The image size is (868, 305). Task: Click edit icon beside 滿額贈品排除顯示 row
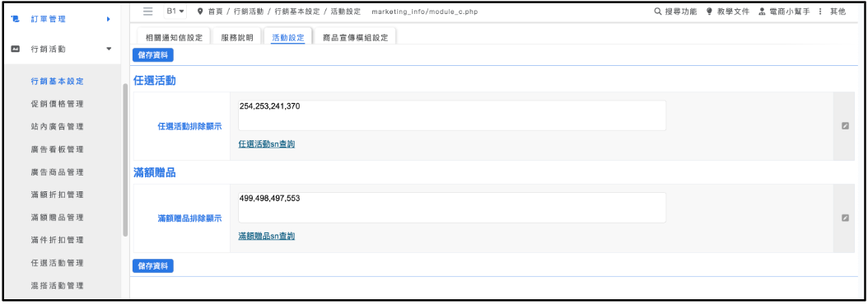click(845, 218)
